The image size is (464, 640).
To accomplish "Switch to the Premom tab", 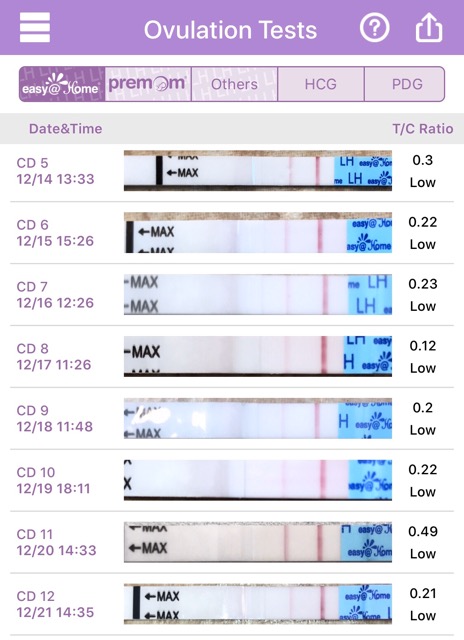I will (148, 84).
